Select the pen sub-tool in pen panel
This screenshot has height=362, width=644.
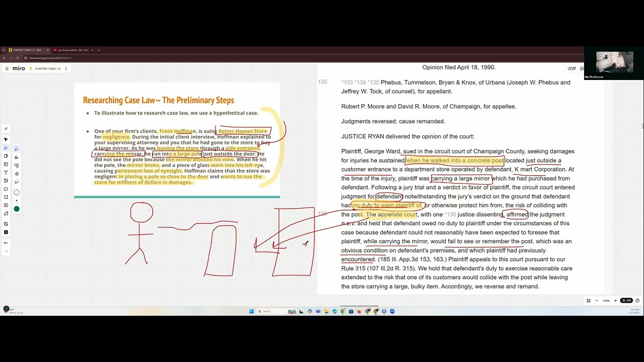[x=17, y=149]
